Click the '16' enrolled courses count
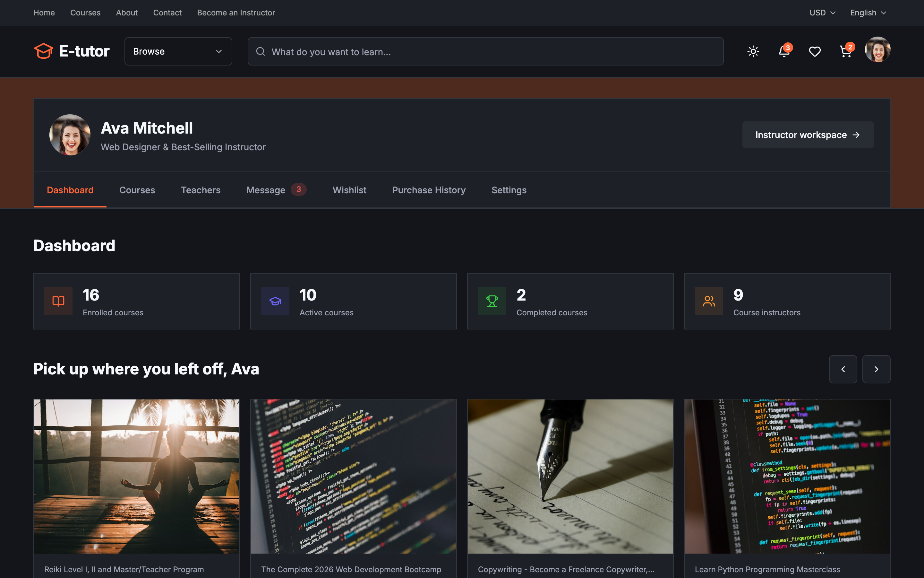This screenshot has height=578, width=924. (91, 295)
